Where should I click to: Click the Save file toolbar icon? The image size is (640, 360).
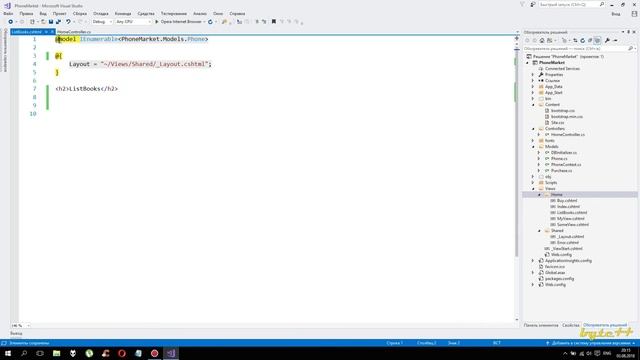(x=51, y=22)
